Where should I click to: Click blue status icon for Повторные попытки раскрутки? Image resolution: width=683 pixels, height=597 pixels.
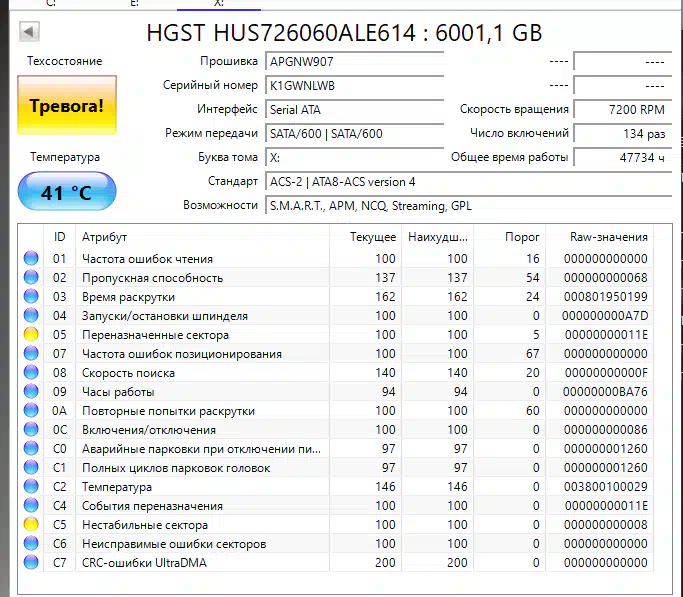coord(31,411)
